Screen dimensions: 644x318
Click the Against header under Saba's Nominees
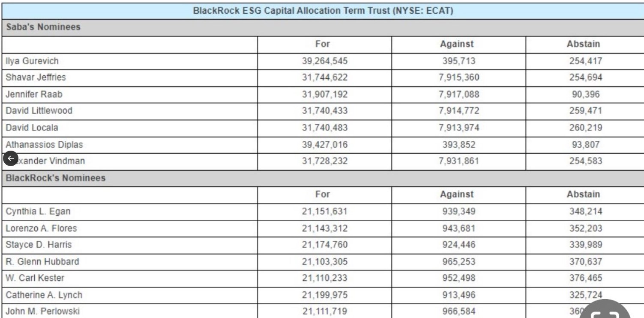pyautogui.click(x=457, y=44)
